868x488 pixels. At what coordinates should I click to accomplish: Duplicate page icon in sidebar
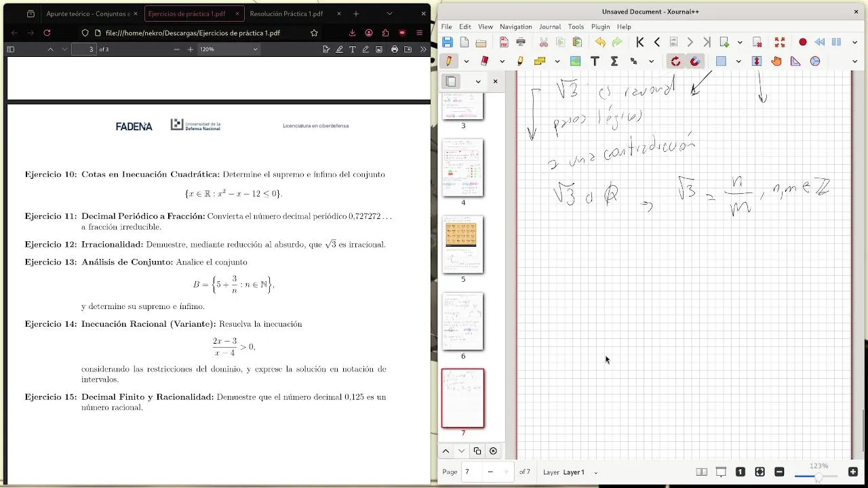pyautogui.click(x=477, y=451)
